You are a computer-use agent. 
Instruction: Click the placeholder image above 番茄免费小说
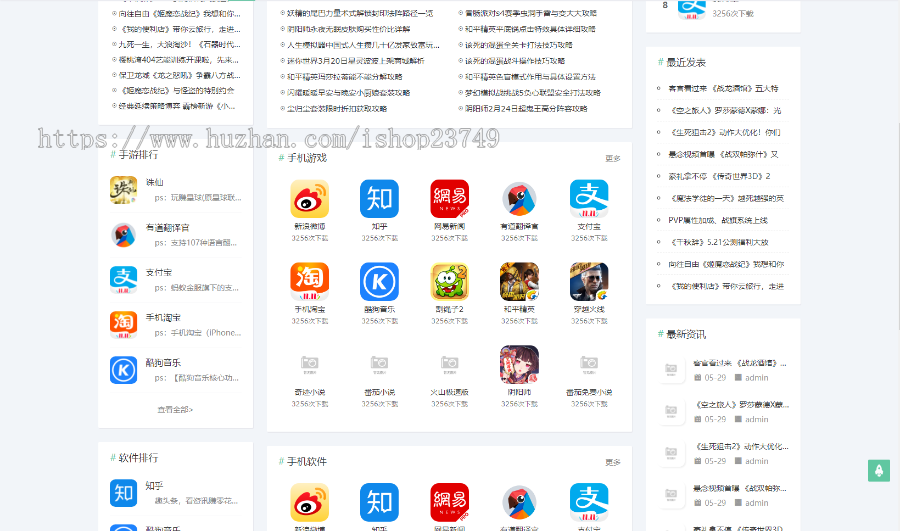(589, 364)
